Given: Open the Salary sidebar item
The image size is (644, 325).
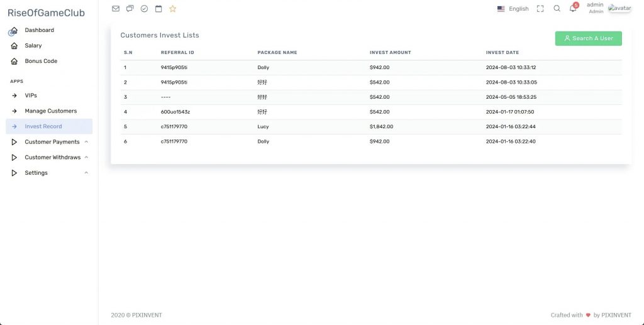Looking at the screenshot, I should pos(33,46).
